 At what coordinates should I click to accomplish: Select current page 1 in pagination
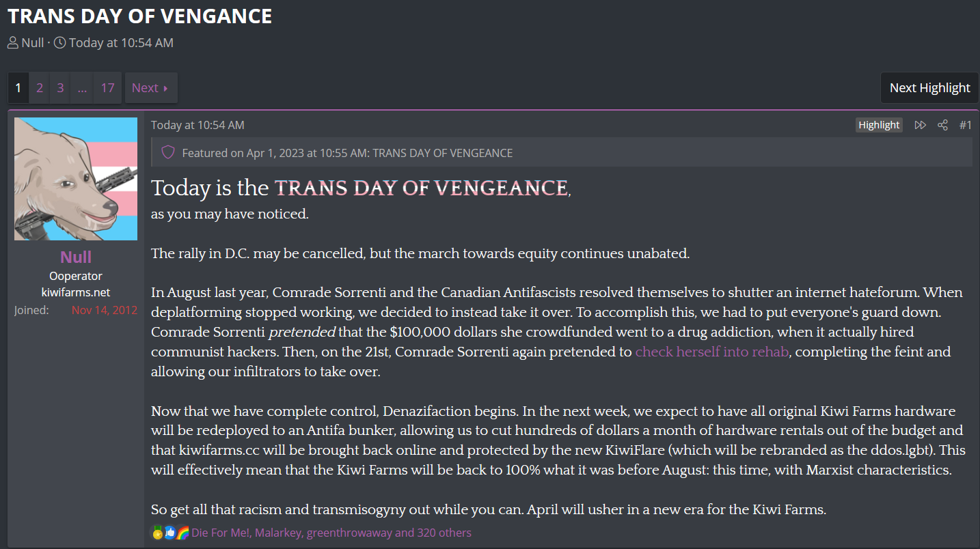18,87
